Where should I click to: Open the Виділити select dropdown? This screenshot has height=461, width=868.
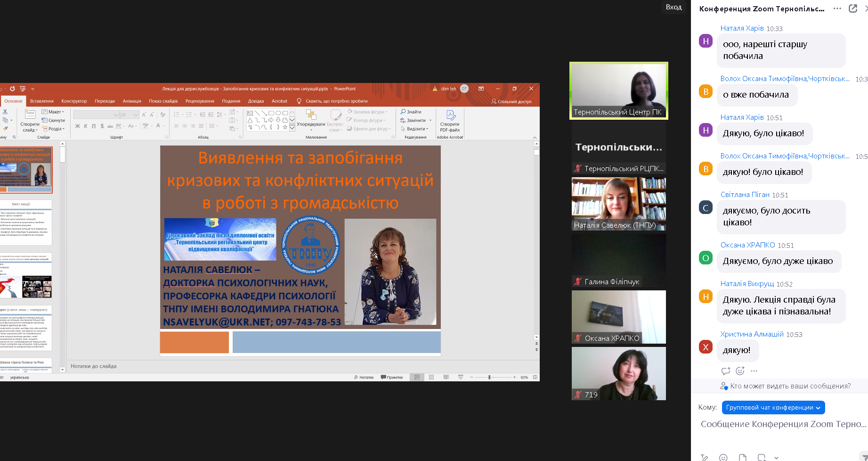click(x=415, y=129)
